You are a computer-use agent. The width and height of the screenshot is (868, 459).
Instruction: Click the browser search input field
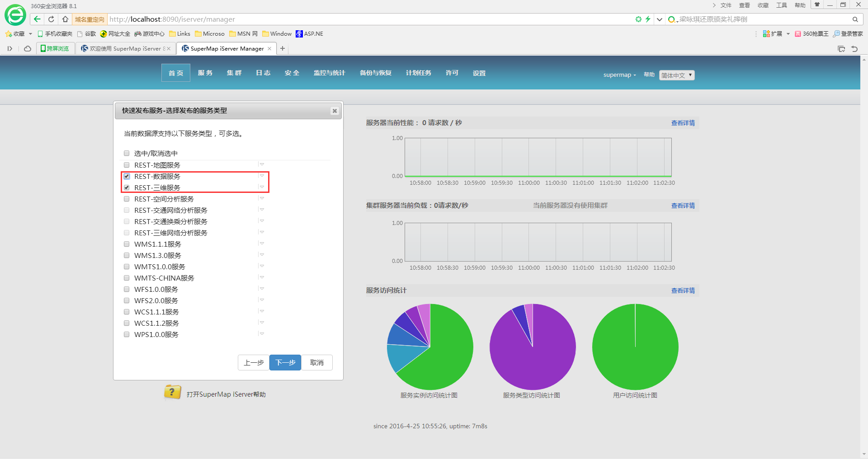tap(764, 19)
